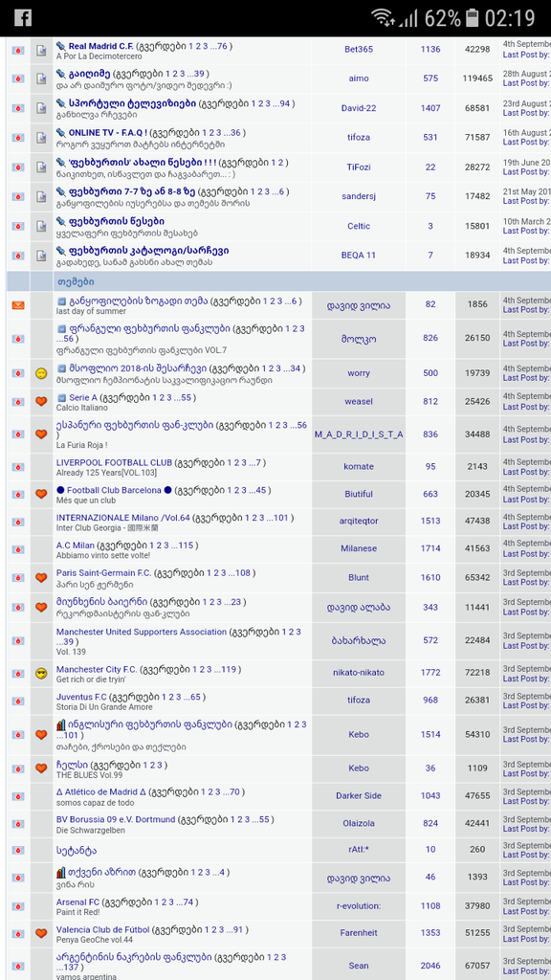Viewport: 551px width, 980px height.
Task: Click the heart icon beside Football Club Barcelona
Action: (x=41, y=495)
